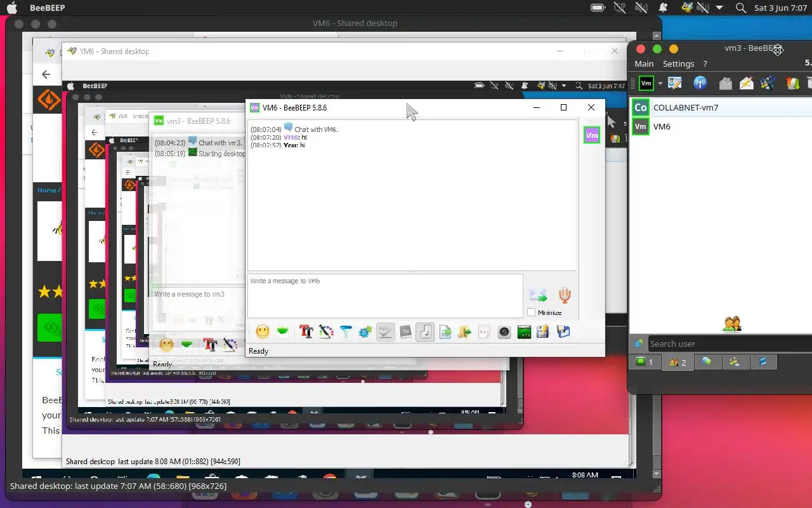The image size is (812, 508).
Task: Focus the Search user field
Action: pyautogui.click(x=730, y=344)
